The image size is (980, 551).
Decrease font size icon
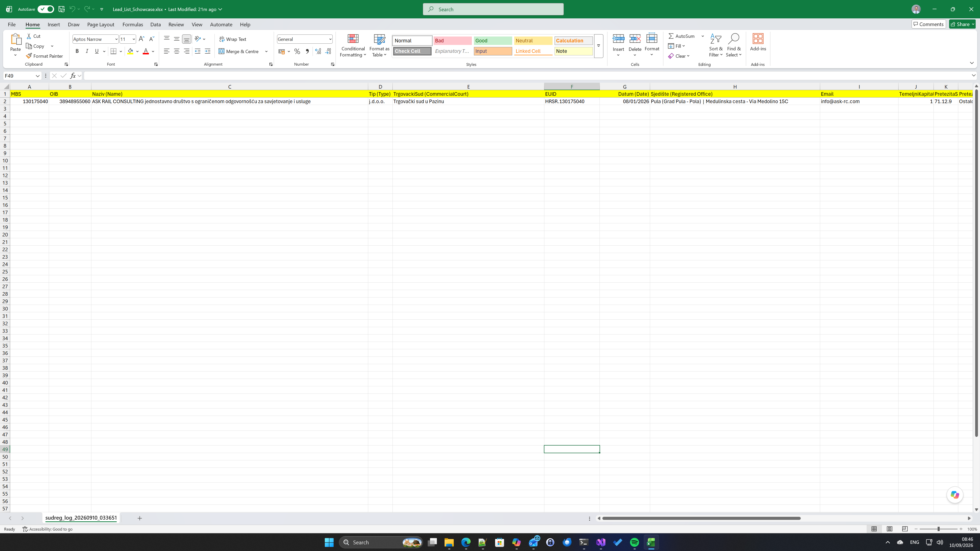[x=151, y=39]
